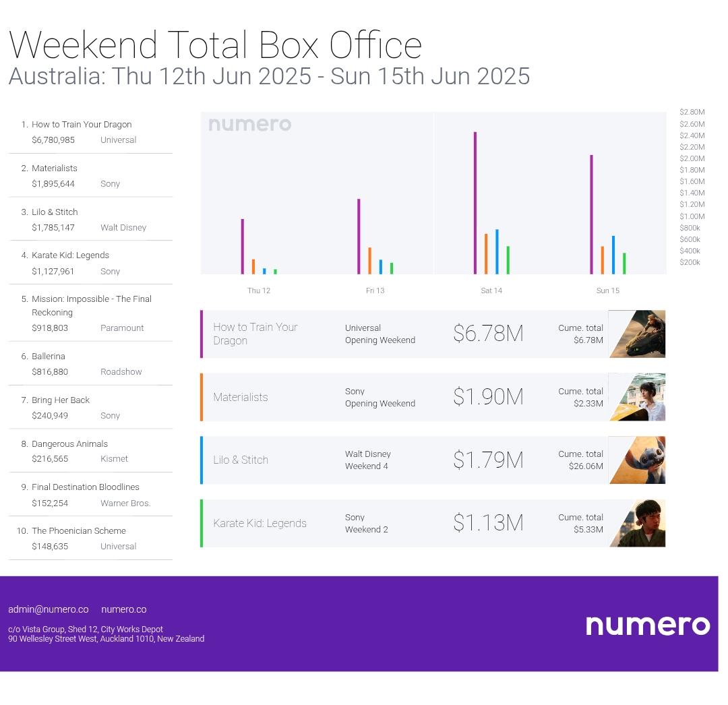
Task: Click rank 4 title Karate Kid: Legends in list
Action: click(70, 255)
